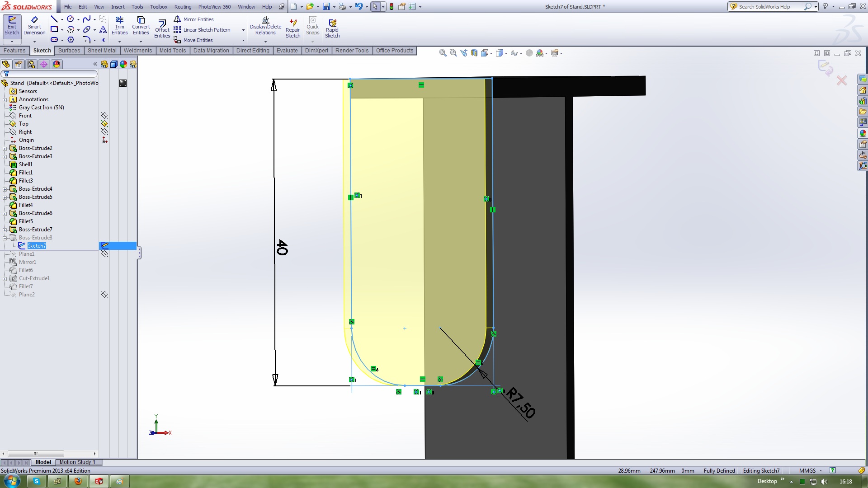Toggle Right plane visibility in display pane
Screen dimensions: 868x488
[x=104, y=132]
